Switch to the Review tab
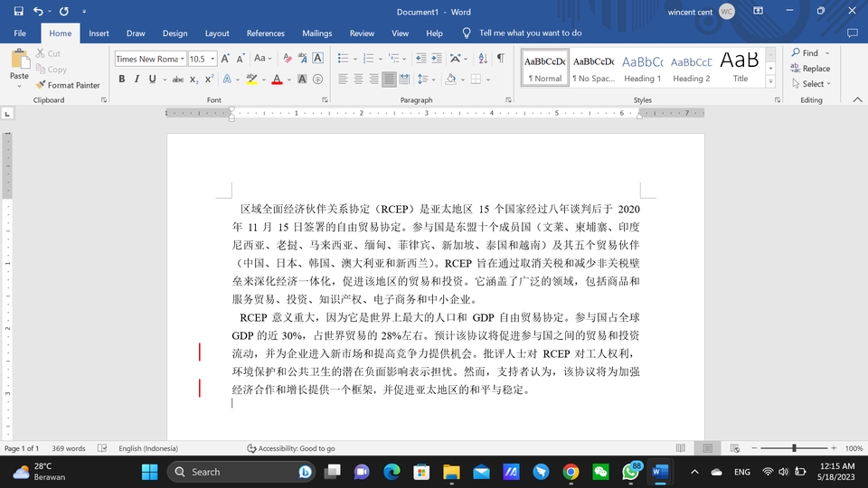The width and height of the screenshot is (868, 488). tap(362, 33)
